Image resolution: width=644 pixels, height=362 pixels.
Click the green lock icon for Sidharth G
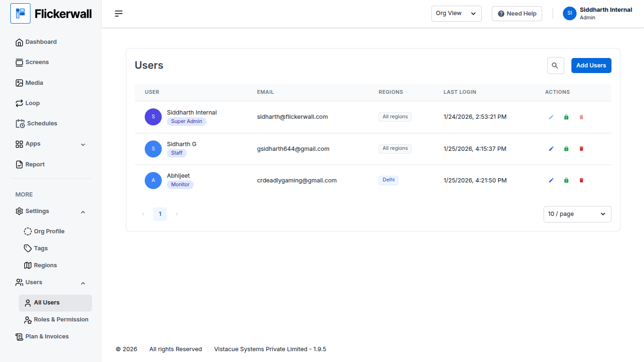point(566,148)
